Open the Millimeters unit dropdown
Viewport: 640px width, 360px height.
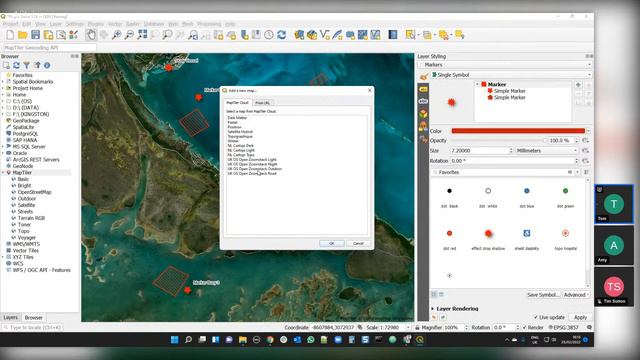[x=547, y=151]
